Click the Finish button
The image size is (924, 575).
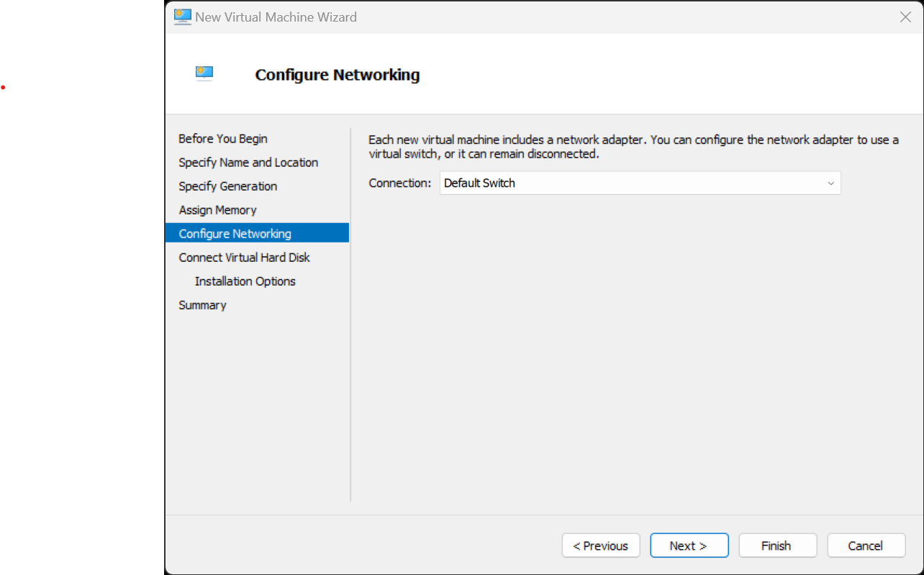point(778,545)
